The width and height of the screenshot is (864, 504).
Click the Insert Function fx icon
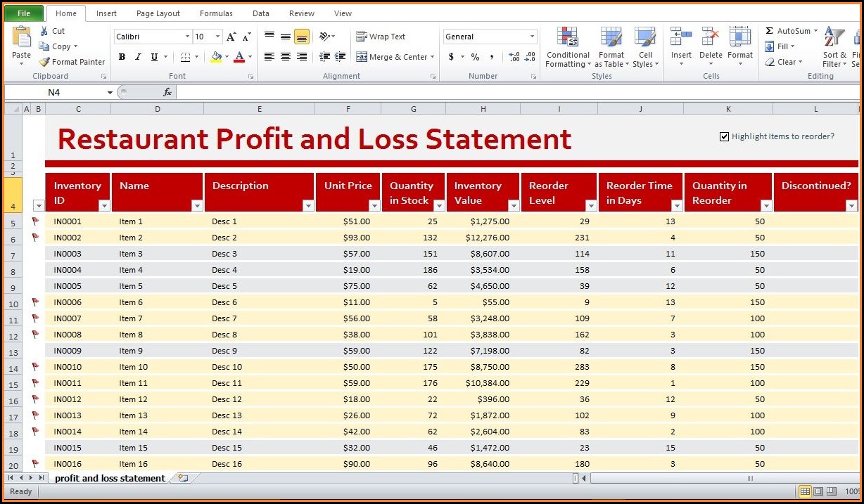click(167, 92)
